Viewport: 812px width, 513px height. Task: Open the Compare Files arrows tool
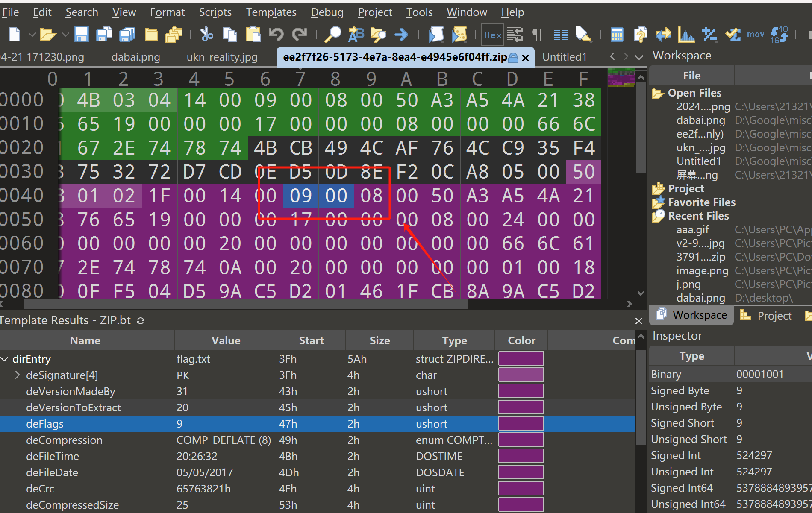coord(663,35)
